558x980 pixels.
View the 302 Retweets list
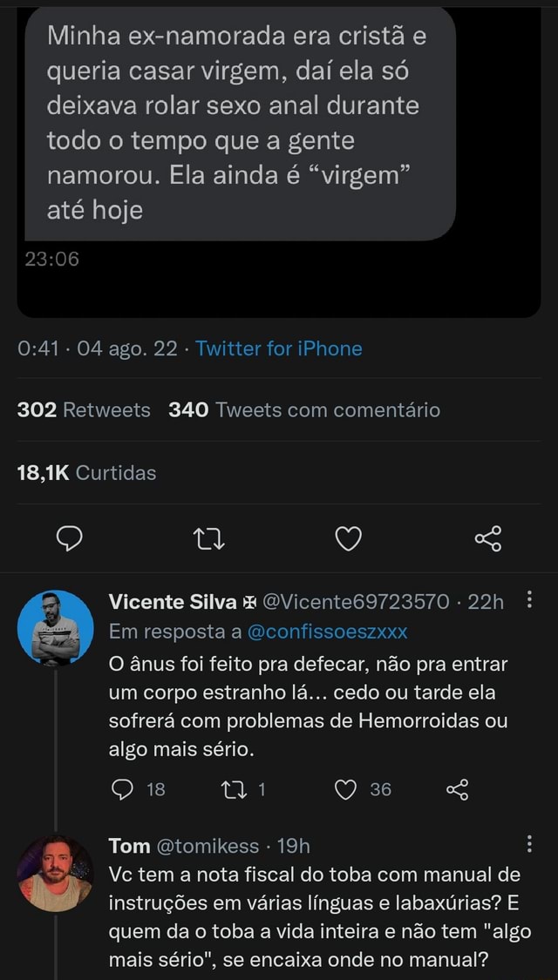pos(84,410)
